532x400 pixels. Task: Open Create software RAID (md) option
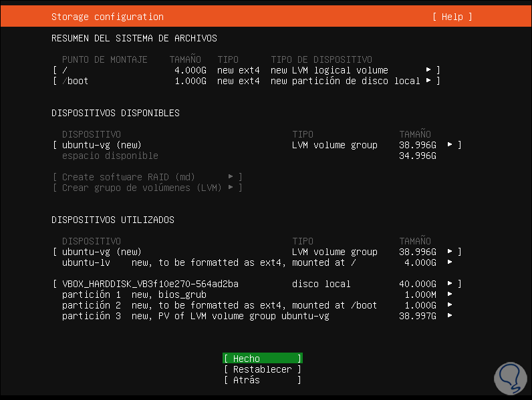tap(147, 177)
